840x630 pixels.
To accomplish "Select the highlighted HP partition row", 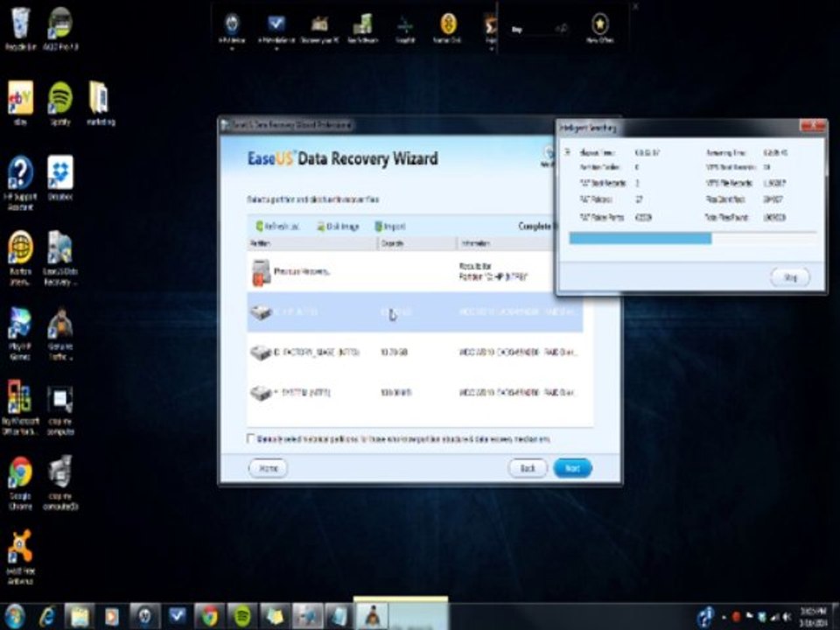I will (415, 311).
